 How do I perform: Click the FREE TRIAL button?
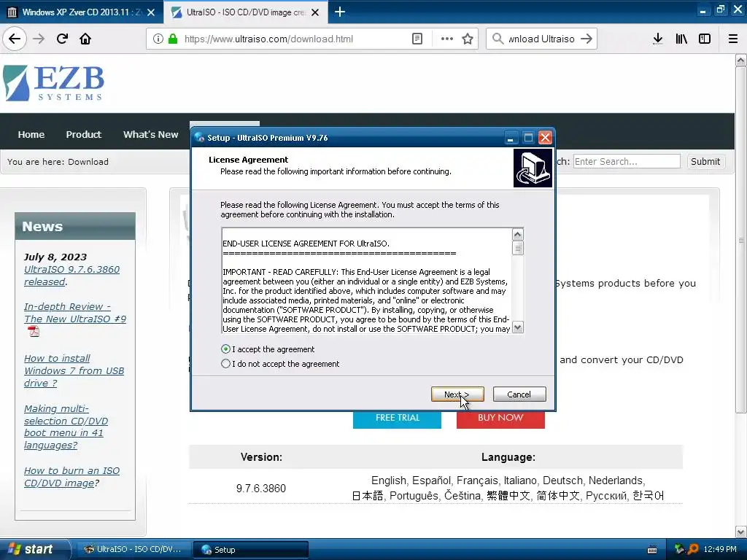397,418
